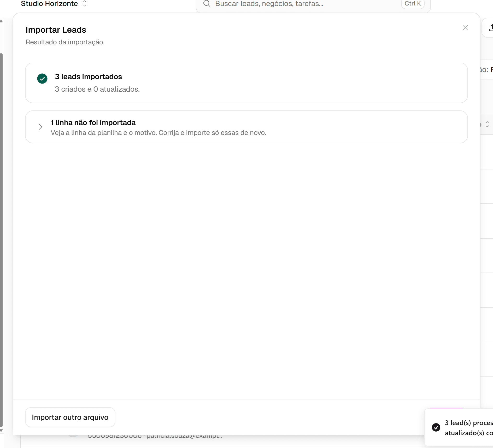Screen dimensions: 493x448
Task: Click the Ctrl K shortcut badge
Action: coord(413,4)
